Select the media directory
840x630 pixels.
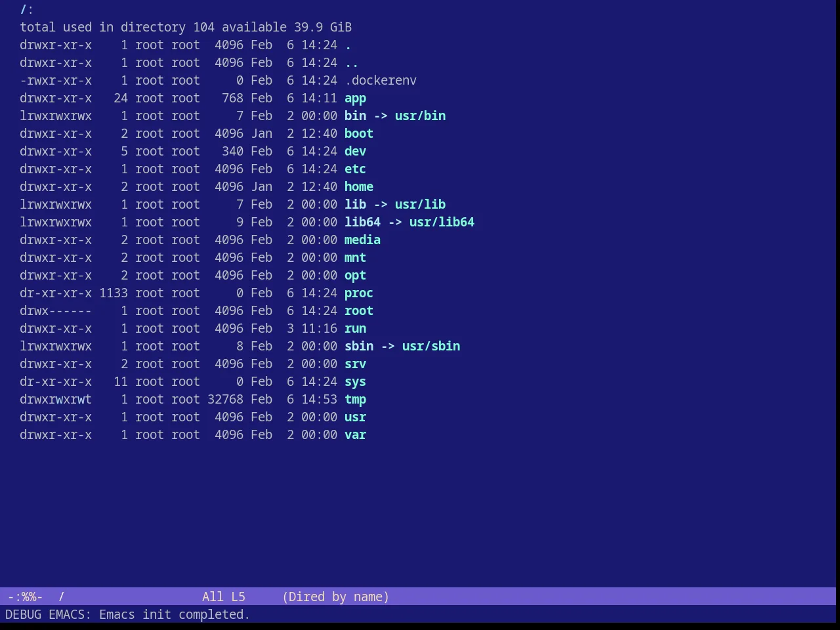click(x=362, y=240)
